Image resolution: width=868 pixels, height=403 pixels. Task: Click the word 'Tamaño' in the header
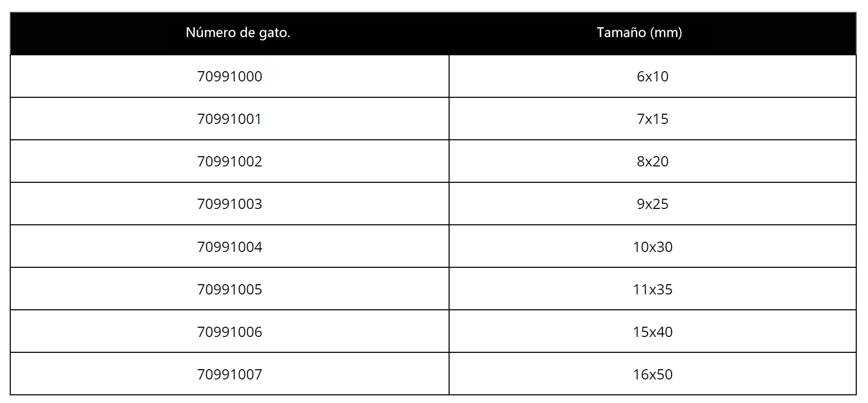point(621,33)
